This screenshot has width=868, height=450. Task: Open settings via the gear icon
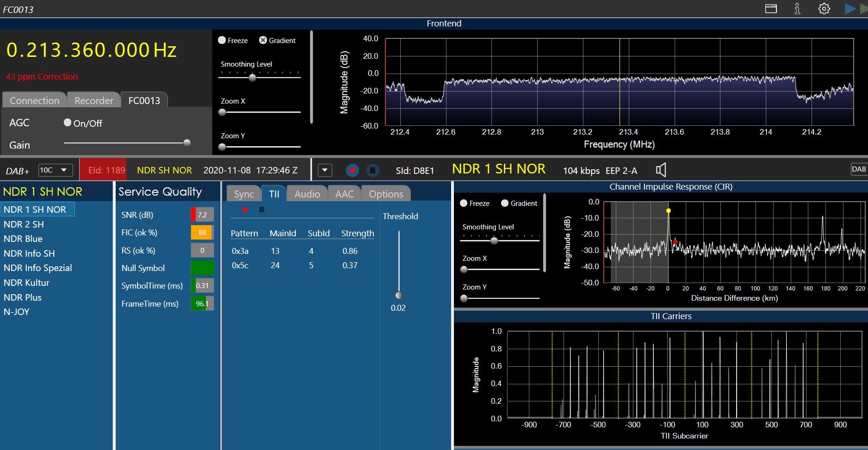click(824, 9)
